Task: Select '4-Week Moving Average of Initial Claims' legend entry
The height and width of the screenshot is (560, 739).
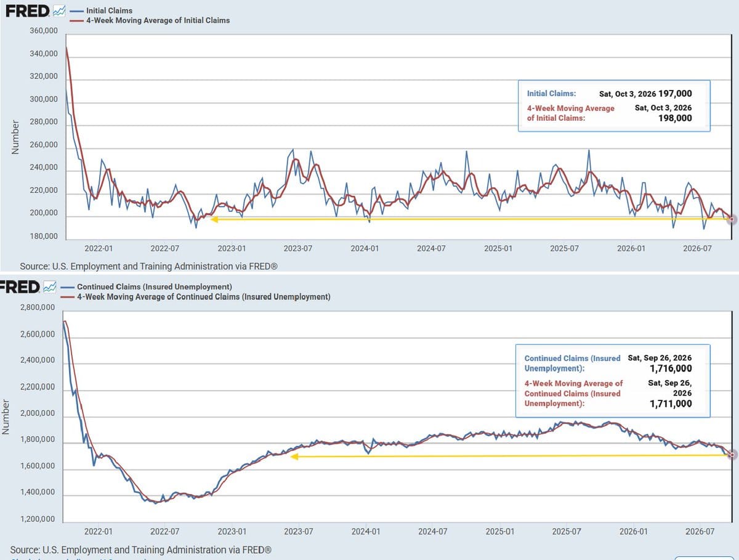Action: (158, 20)
